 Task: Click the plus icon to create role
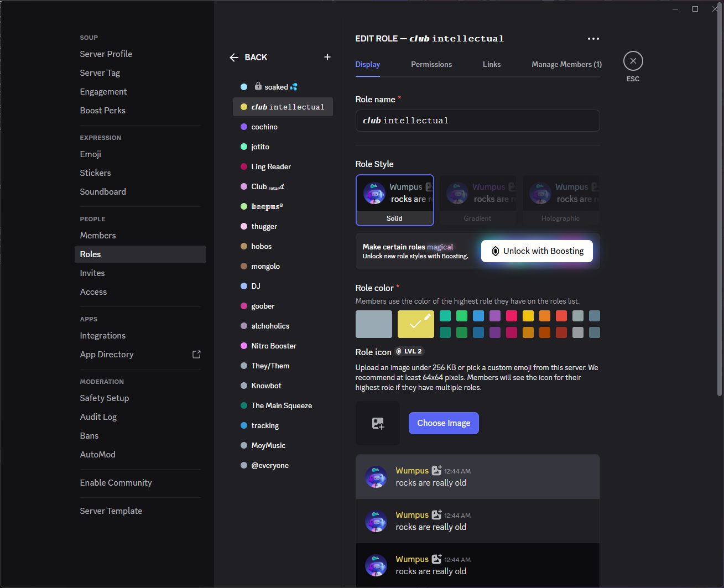(327, 57)
